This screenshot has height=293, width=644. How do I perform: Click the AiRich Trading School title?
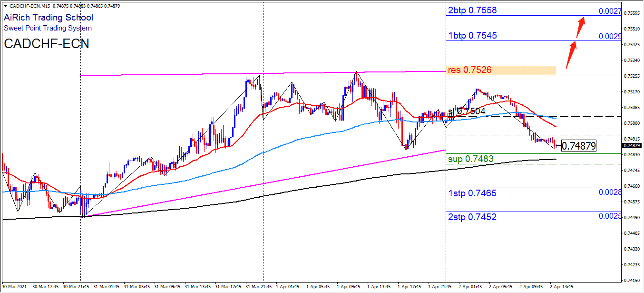(49, 18)
